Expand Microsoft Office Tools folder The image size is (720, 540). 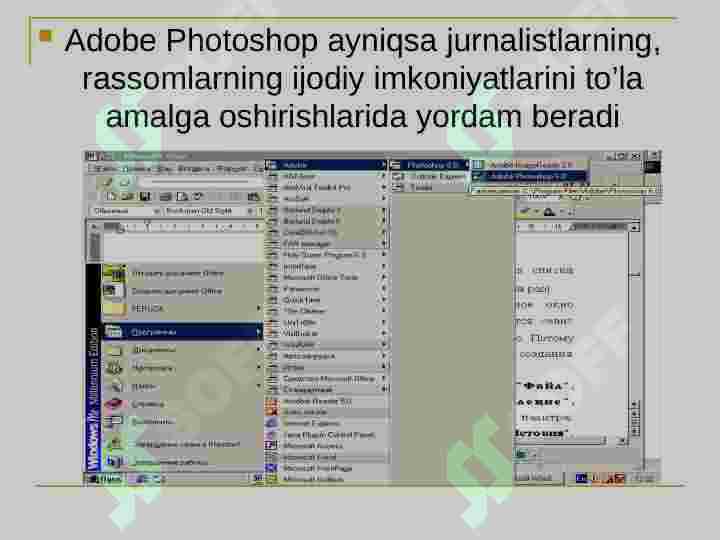(x=327, y=277)
